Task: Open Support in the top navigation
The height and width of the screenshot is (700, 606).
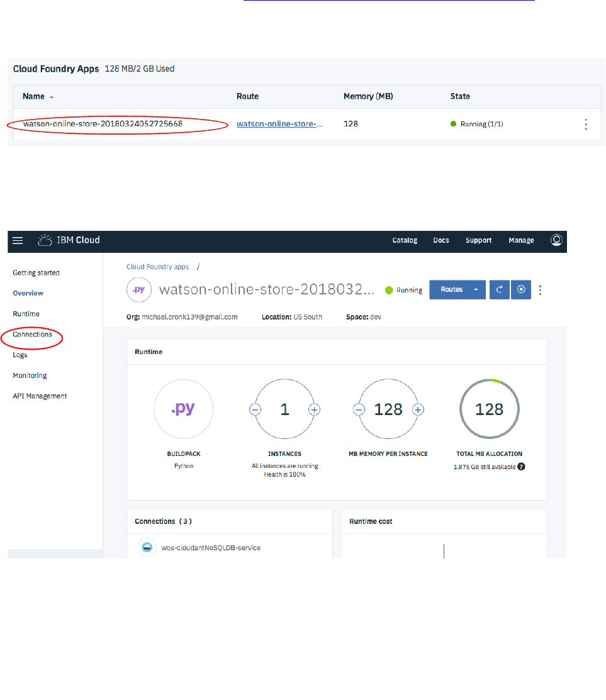Action: pos(479,240)
